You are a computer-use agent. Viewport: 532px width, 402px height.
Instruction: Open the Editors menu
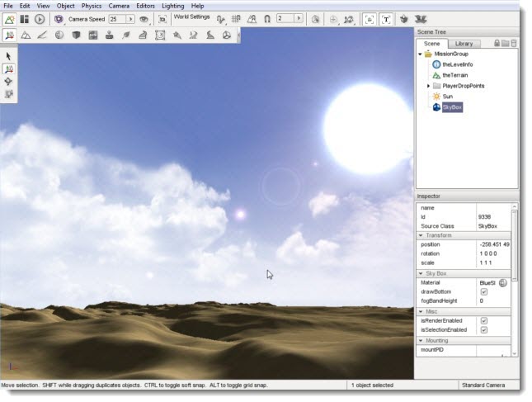(x=145, y=6)
